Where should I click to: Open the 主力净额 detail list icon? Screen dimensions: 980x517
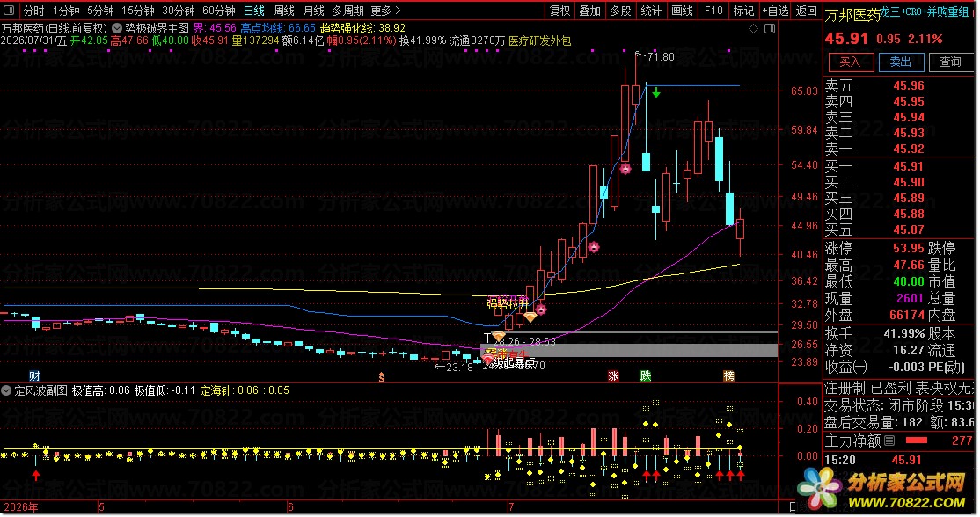tap(889, 441)
